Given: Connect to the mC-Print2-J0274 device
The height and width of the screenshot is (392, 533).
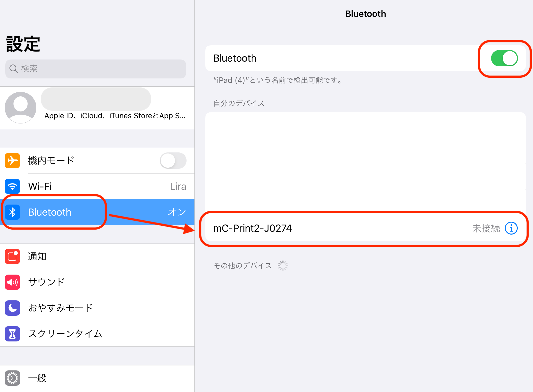Looking at the screenshot, I should [x=365, y=228].
